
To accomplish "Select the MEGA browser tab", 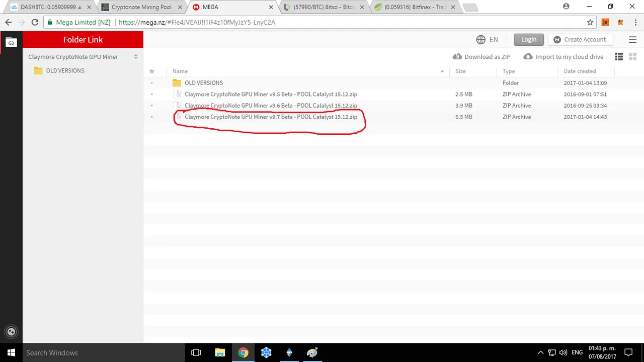I will 232,7.
